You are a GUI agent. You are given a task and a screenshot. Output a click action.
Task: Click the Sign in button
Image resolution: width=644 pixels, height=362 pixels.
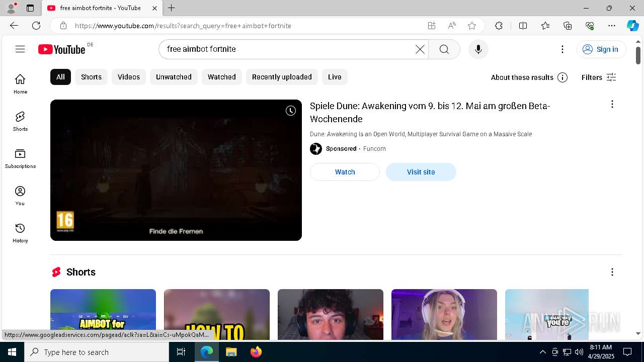click(601, 49)
